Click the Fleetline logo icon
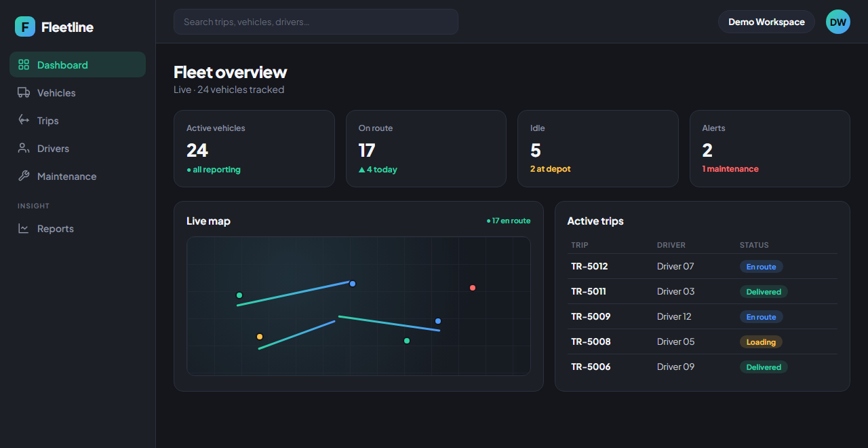The image size is (868, 448). click(x=25, y=26)
